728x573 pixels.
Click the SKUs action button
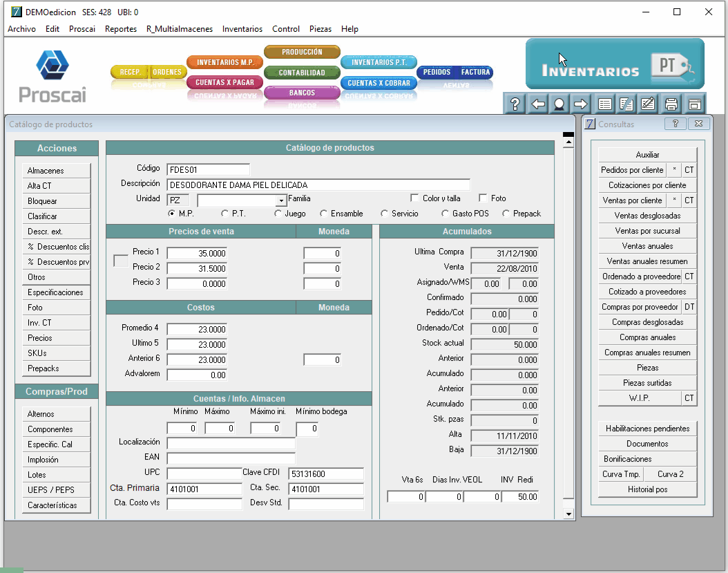pos(56,353)
